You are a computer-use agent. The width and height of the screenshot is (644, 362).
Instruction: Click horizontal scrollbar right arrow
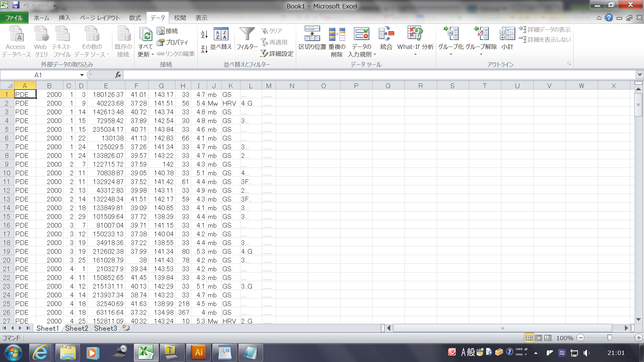626,328
